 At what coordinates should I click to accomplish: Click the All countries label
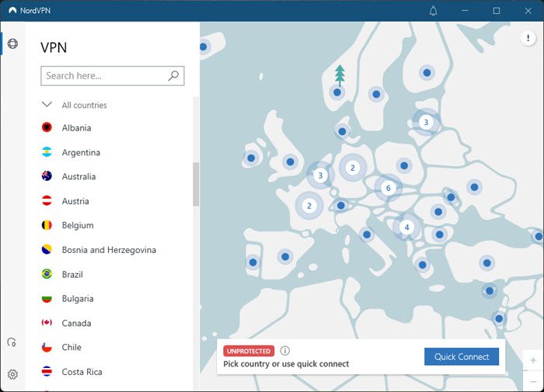coord(84,105)
